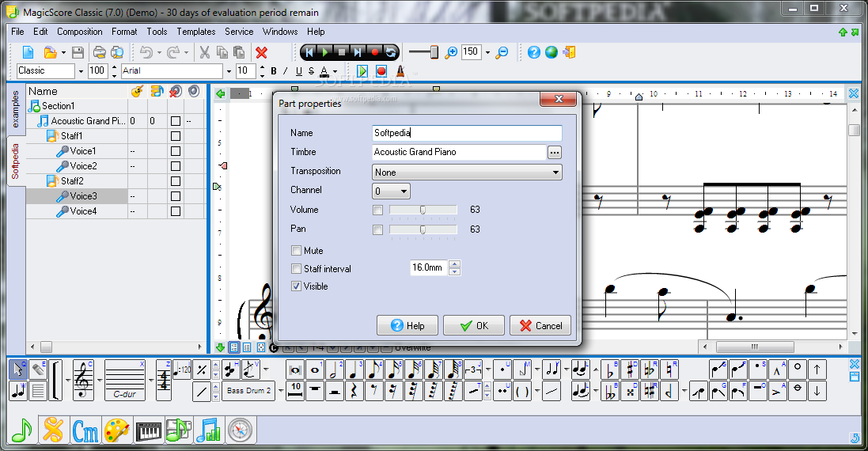Enable the Pan override checkbox
The width and height of the screenshot is (868, 451).
[377, 229]
